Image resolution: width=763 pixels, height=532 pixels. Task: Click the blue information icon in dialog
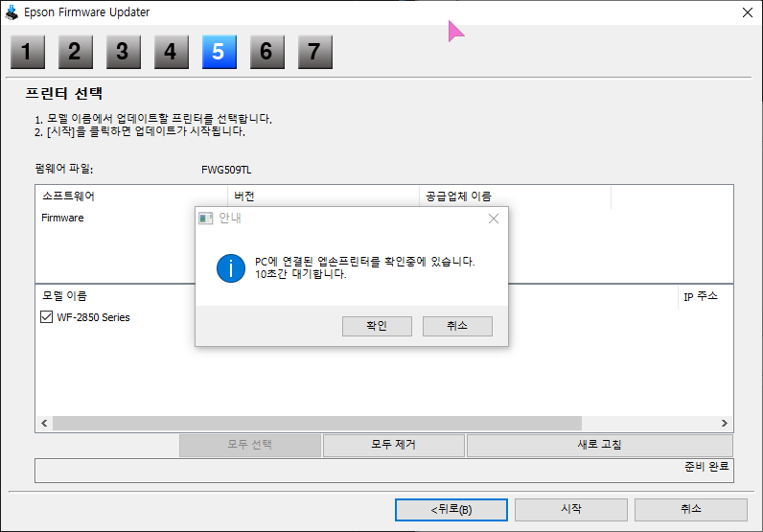pos(231,268)
